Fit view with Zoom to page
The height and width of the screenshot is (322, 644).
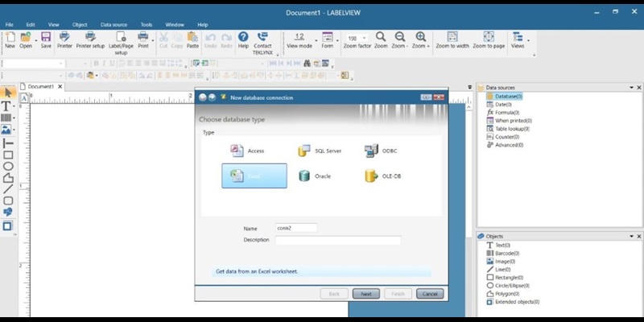[489, 39]
